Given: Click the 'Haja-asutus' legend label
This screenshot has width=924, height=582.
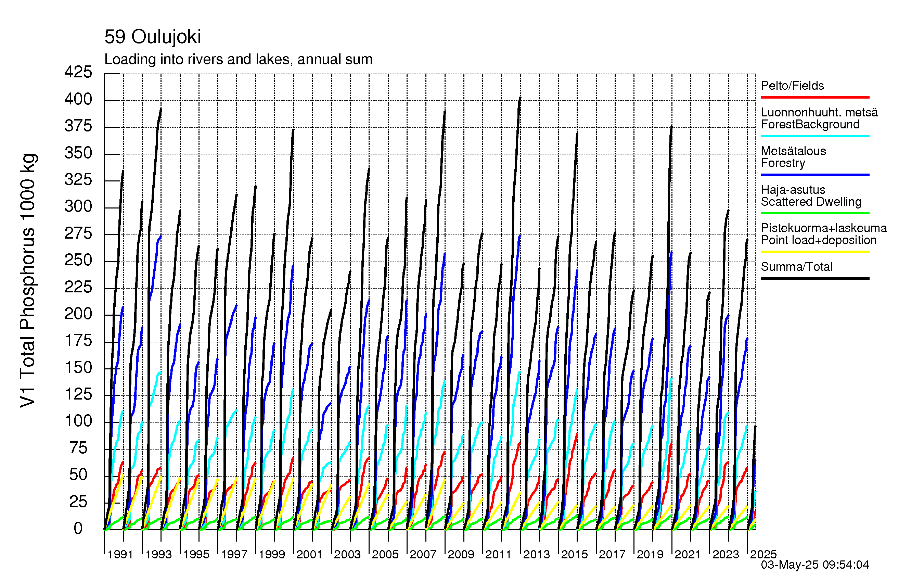Looking at the screenshot, I should pos(793,190).
